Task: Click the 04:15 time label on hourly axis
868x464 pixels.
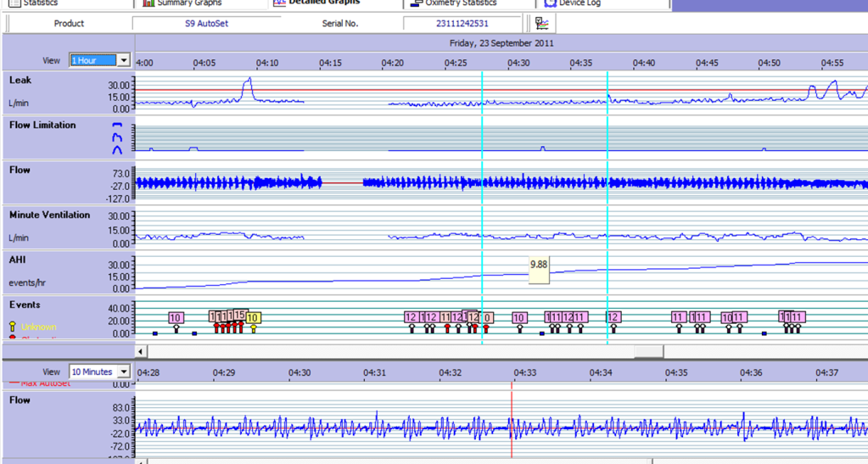Action: coord(330,63)
